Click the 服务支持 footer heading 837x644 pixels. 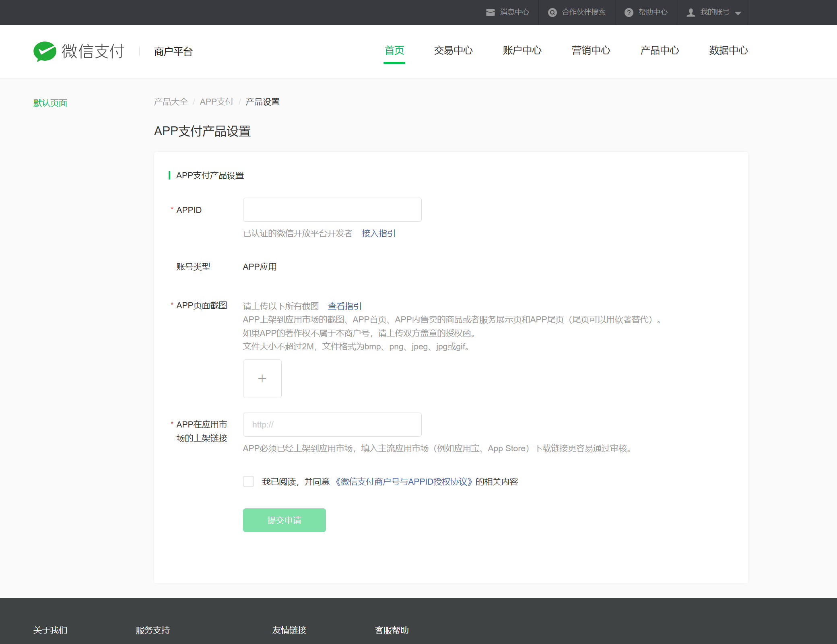click(x=153, y=630)
